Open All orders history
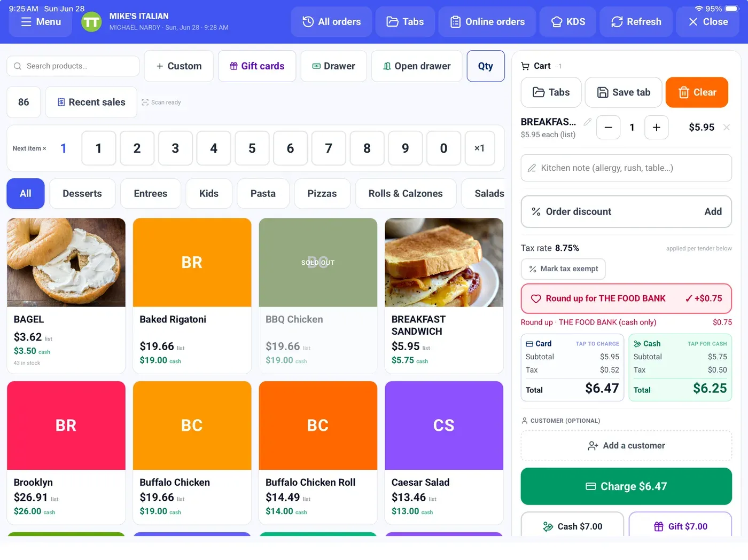Image resolution: width=748 pixels, height=560 pixels. (x=331, y=22)
